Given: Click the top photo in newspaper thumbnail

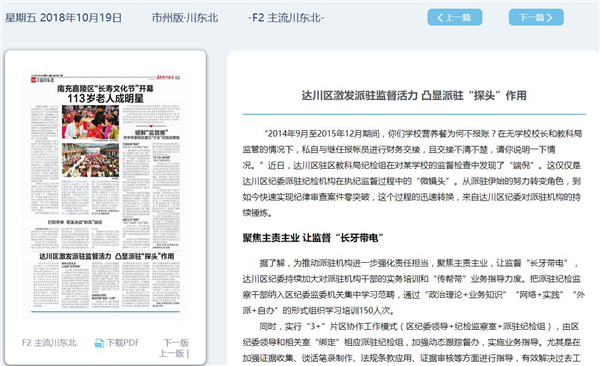Looking at the screenshot, I should (90, 122).
